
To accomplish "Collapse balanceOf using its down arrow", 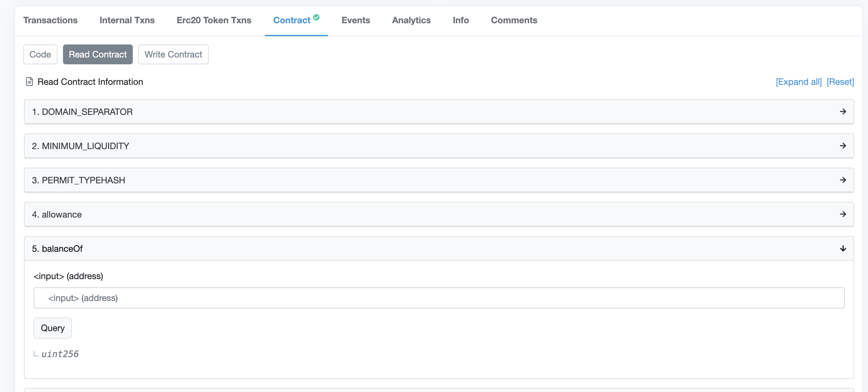I will [x=843, y=248].
